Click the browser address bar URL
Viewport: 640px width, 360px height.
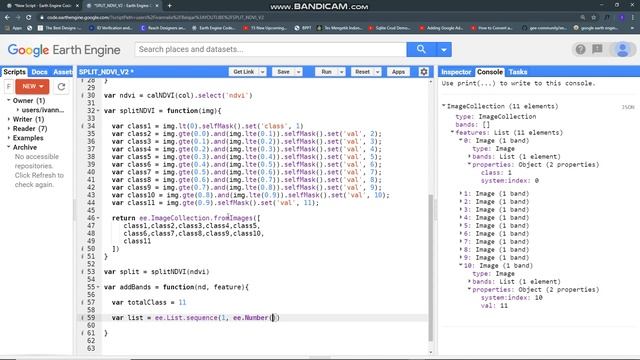coord(155,18)
